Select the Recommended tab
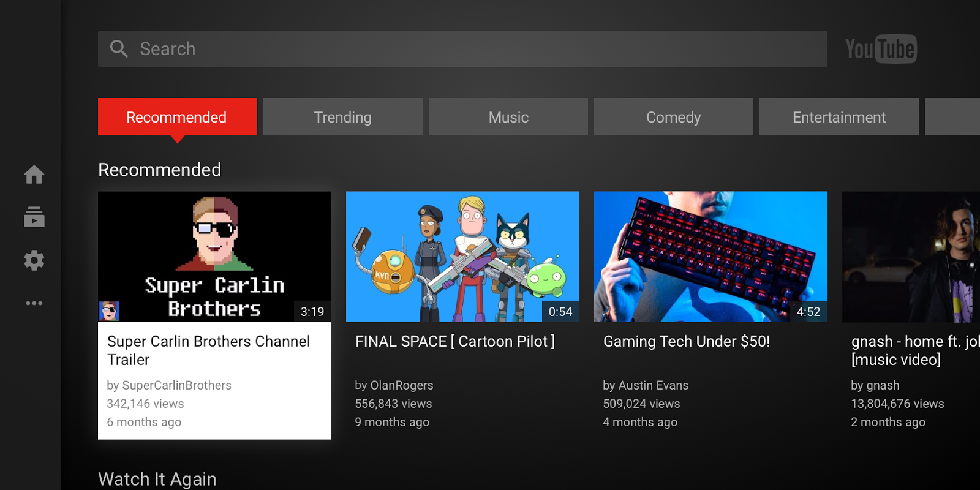980x490 pixels. [177, 117]
